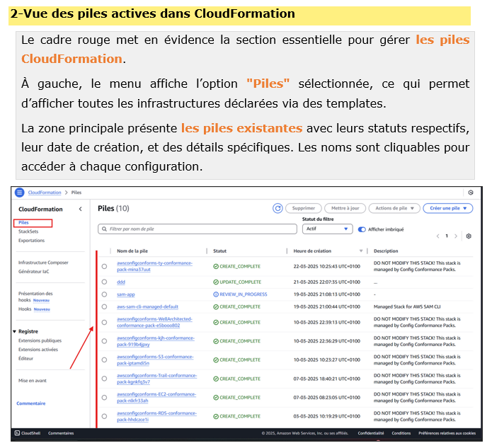Select radio button for sam-app stack
The height and width of the screenshot is (448, 492).
(104, 294)
